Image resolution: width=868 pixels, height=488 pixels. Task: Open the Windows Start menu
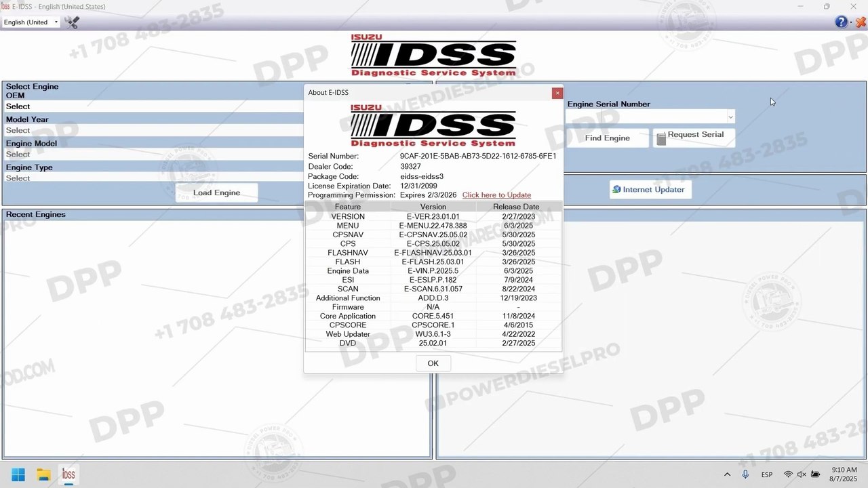(x=18, y=474)
